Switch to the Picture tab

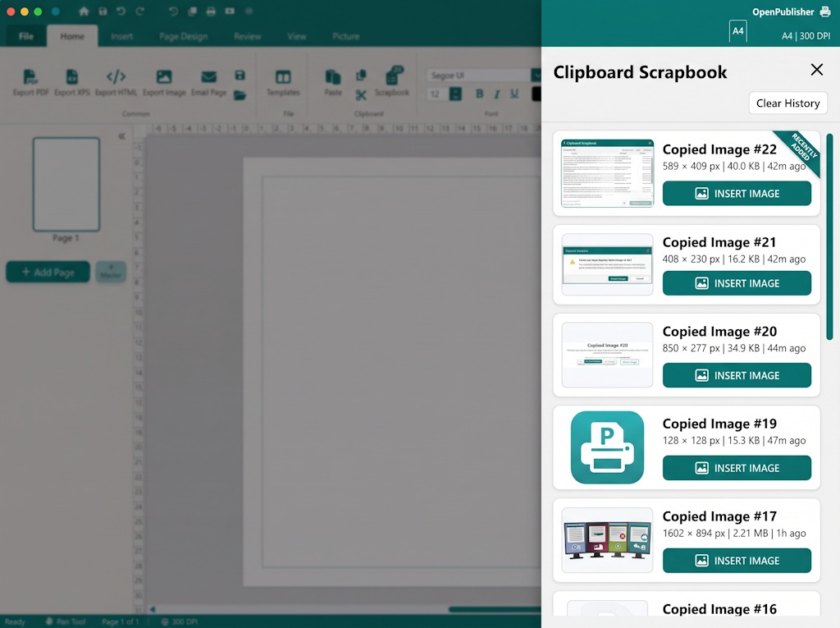point(345,36)
